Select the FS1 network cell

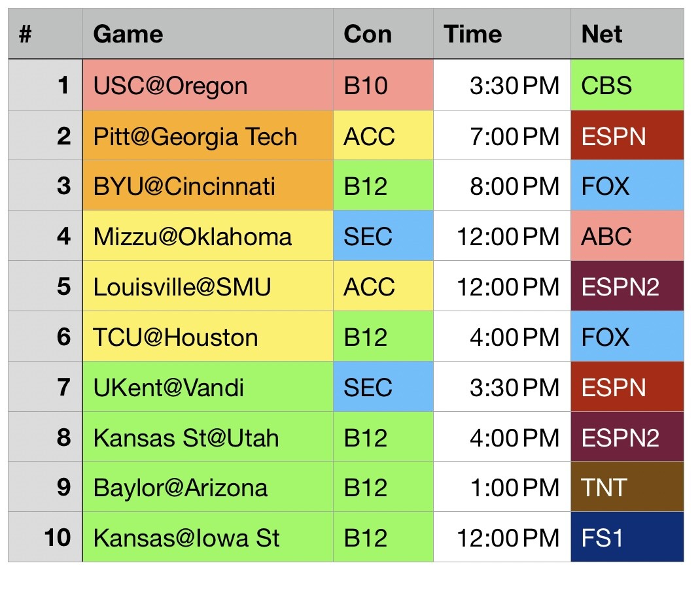[x=627, y=537]
